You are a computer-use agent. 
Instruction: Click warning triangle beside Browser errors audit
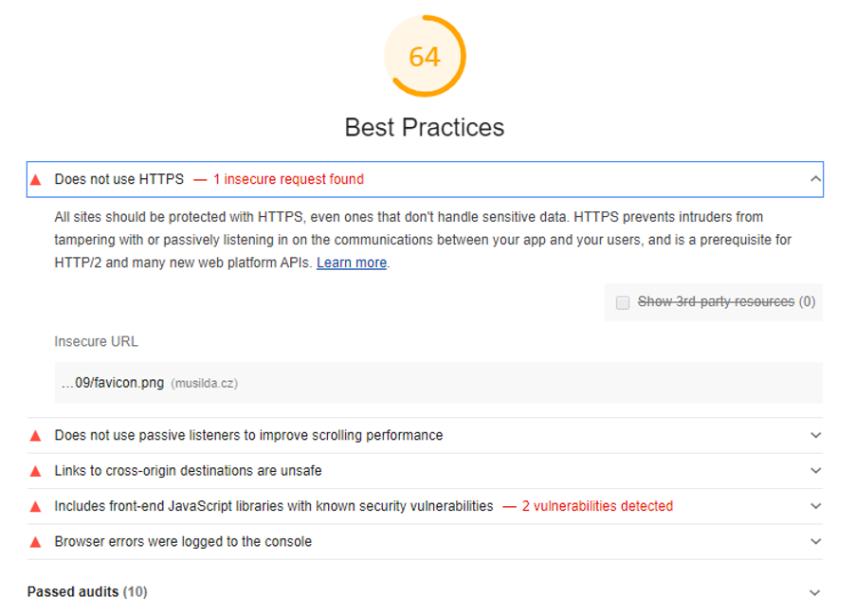point(36,542)
